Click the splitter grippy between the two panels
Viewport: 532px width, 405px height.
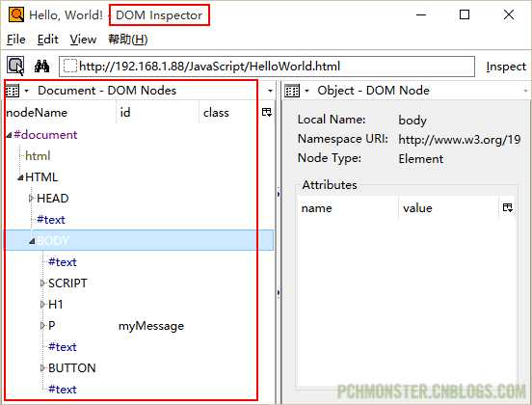(x=279, y=243)
